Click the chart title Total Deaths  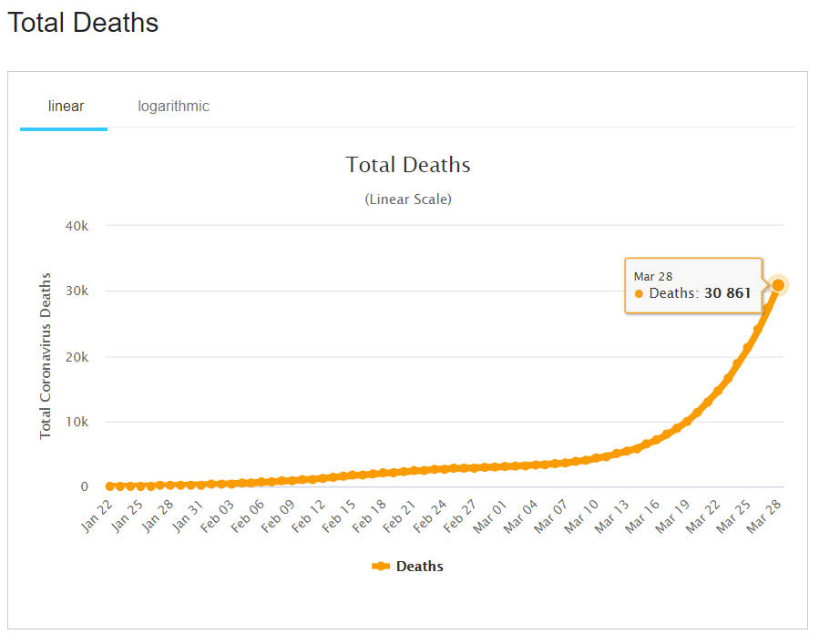pos(407,165)
